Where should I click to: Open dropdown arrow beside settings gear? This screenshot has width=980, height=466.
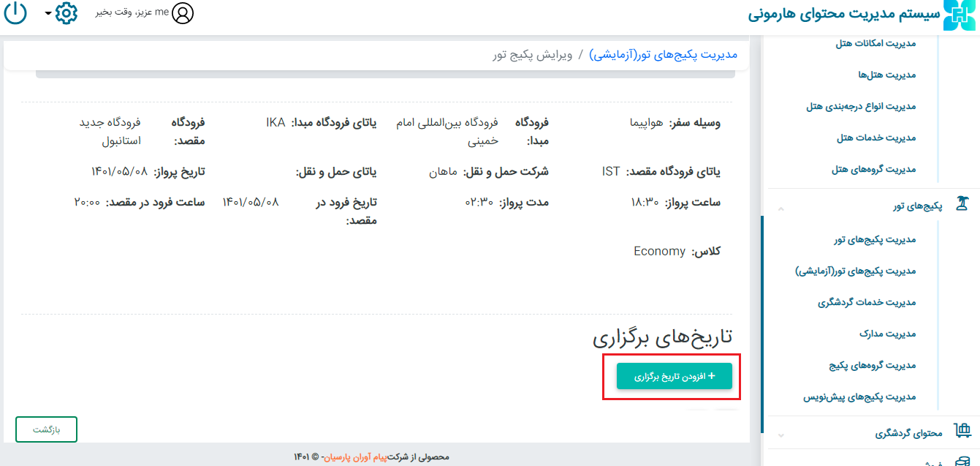pos(48,14)
